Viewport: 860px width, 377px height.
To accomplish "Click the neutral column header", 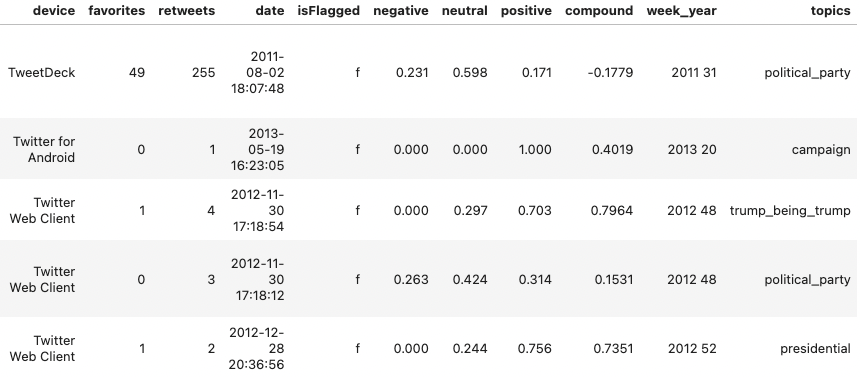I will pyautogui.click(x=465, y=11).
